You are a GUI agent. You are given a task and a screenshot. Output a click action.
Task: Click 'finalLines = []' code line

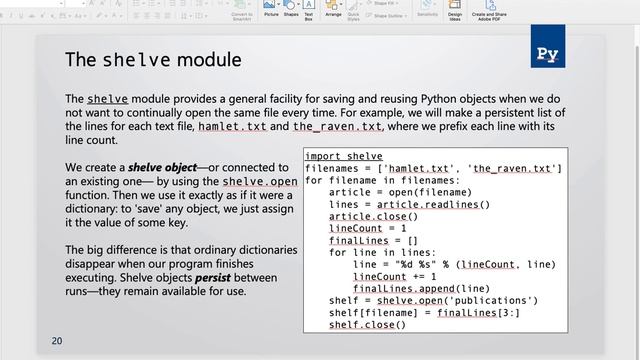[x=373, y=240]
